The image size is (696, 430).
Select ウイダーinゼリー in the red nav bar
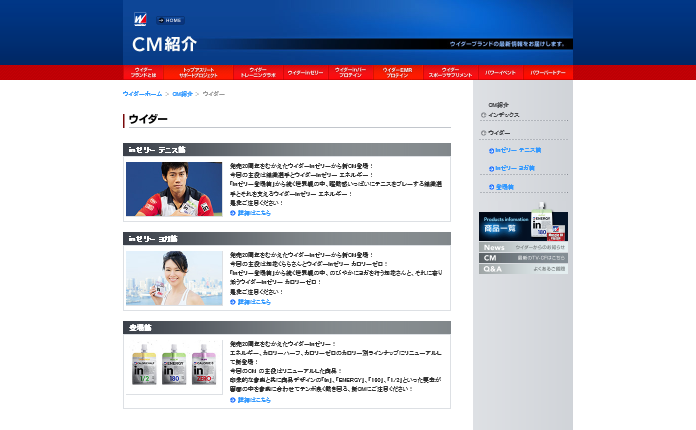click(305, 72)
